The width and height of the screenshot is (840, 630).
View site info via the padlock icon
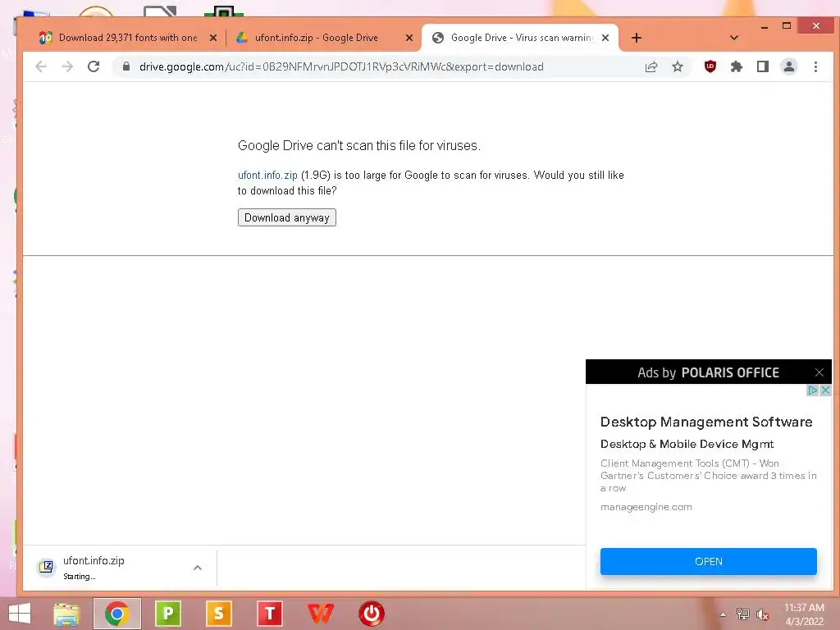(126, 66)
